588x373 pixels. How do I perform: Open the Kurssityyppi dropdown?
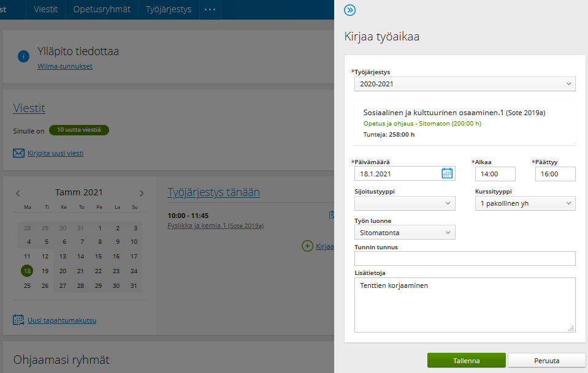click(x=525, y=203)
